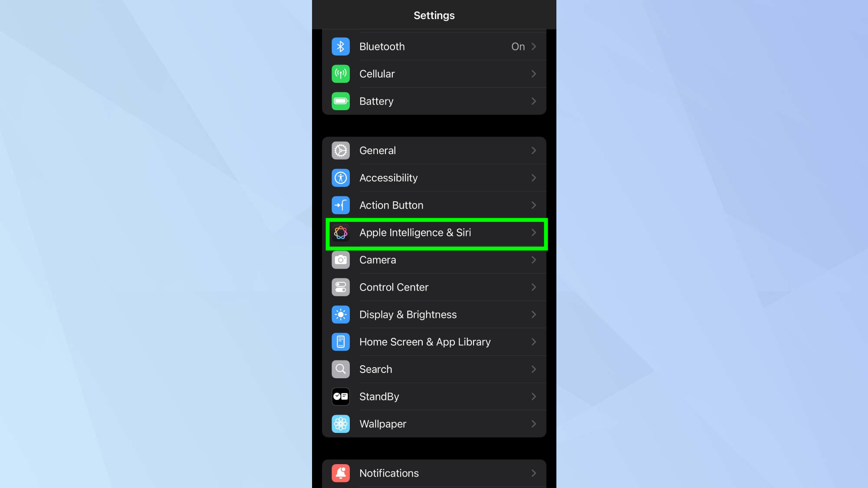Viewport: 868px width, 488px height.
Task: Toggle StandBy mode setting
Action: click(x=434, y=396)
